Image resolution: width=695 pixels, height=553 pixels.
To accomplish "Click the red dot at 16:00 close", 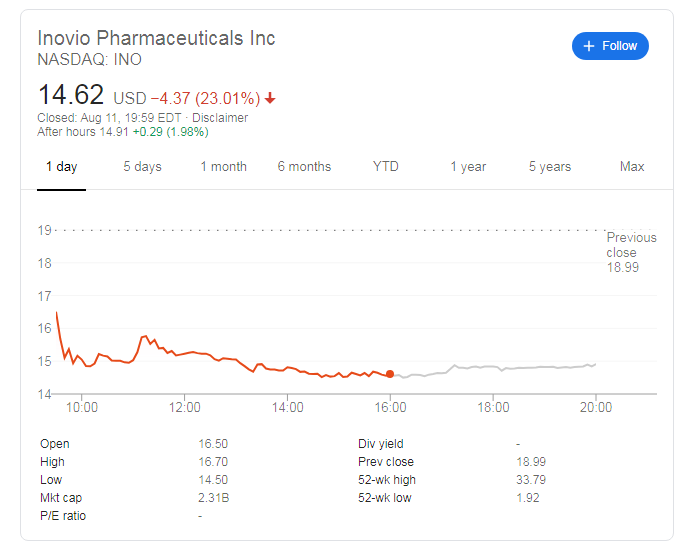I will [390, 374].
